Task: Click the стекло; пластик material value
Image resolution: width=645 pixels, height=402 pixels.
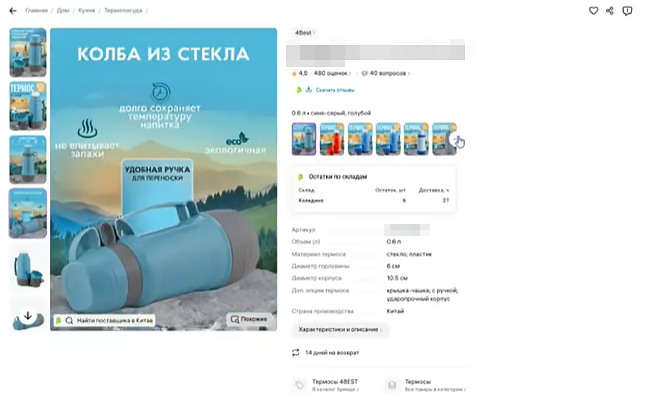Action: point(409,254)
